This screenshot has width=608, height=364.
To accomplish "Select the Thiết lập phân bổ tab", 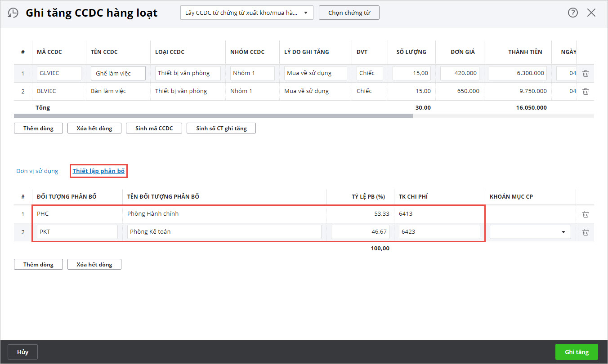I will pos(98,171).
